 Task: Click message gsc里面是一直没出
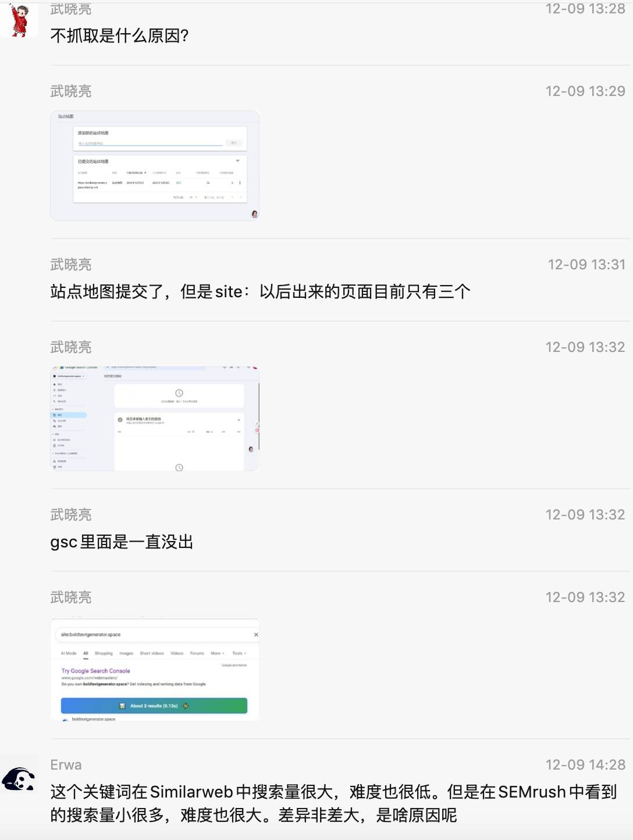122,542
